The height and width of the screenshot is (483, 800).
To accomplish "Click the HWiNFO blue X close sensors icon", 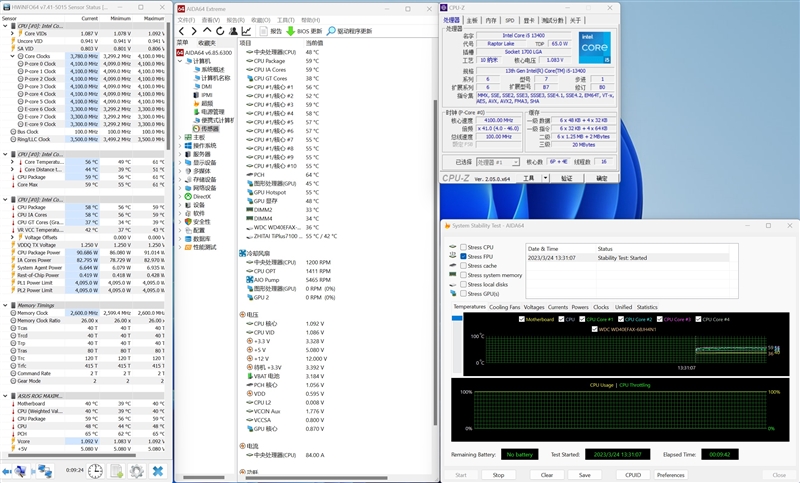I will point(158,471).
